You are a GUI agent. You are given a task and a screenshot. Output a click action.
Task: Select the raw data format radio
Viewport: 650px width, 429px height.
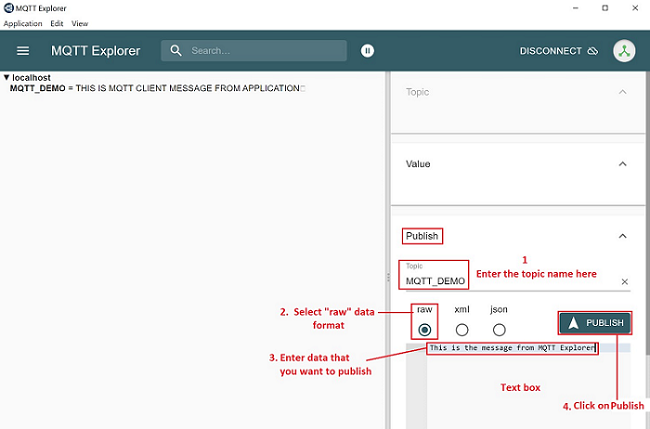point(425,329)
